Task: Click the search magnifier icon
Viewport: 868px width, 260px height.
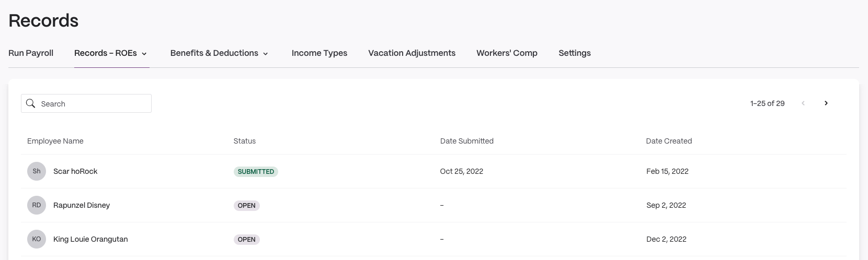Action: 31,103
